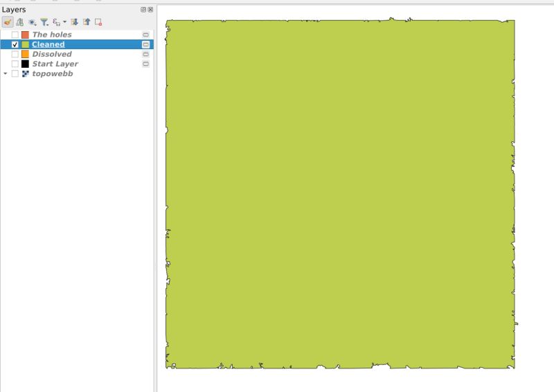
Task: Open the Manage Map Themes eye icon
Action: tap(33, 22)
